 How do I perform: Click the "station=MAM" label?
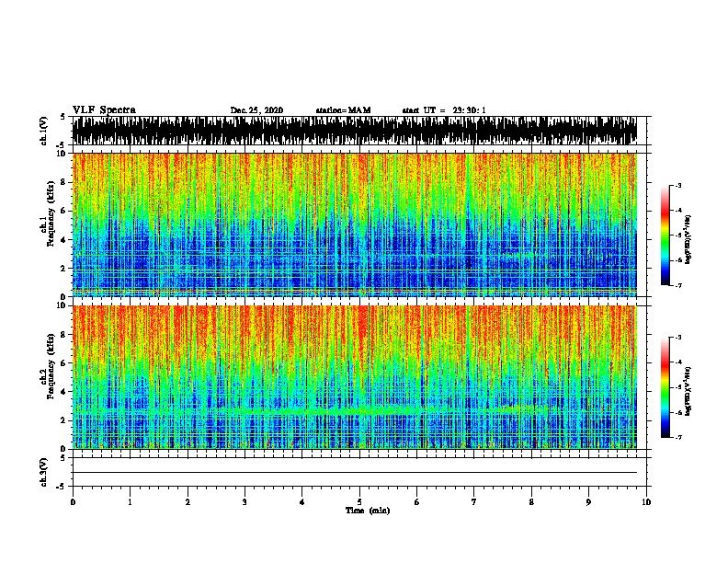[343, 110]
